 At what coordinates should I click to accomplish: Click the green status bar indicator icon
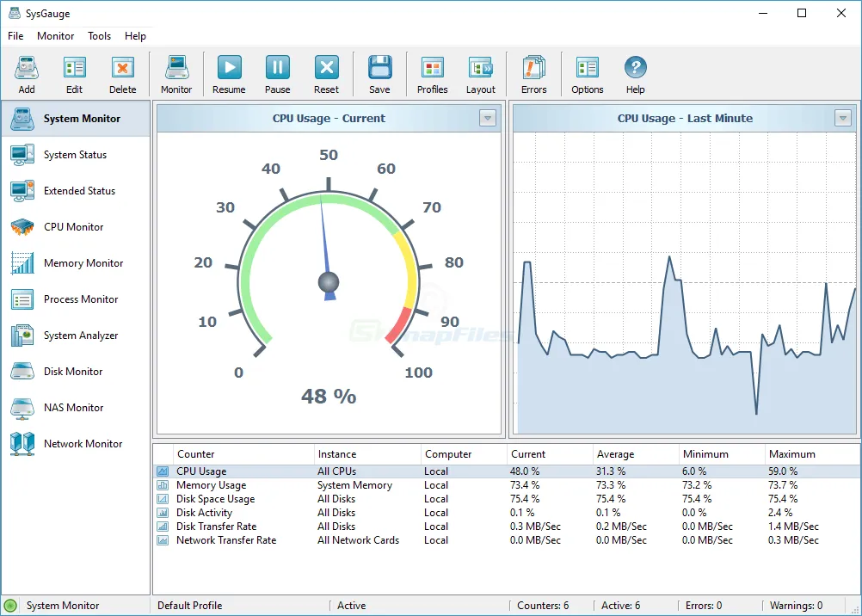(10, 606)
